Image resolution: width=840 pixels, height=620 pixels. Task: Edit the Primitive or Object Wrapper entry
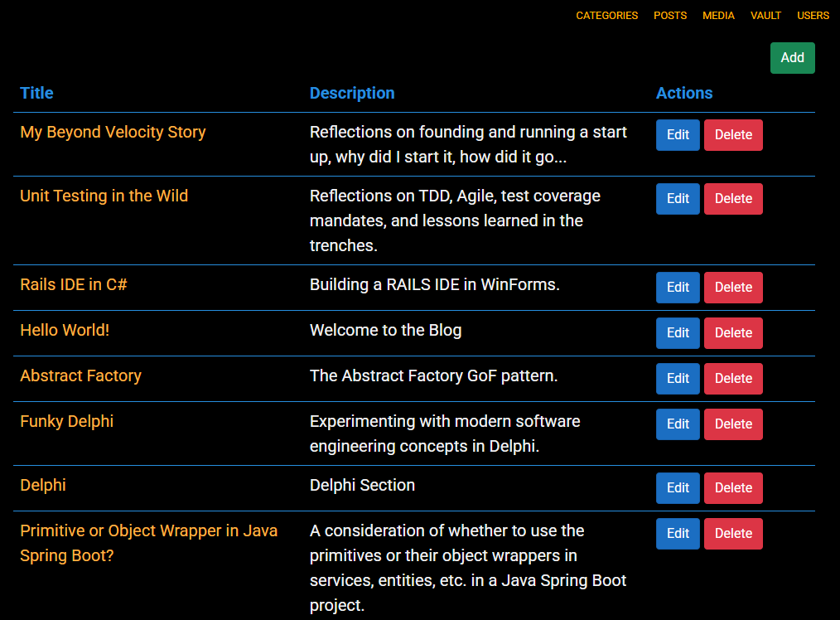pos(678,533)
